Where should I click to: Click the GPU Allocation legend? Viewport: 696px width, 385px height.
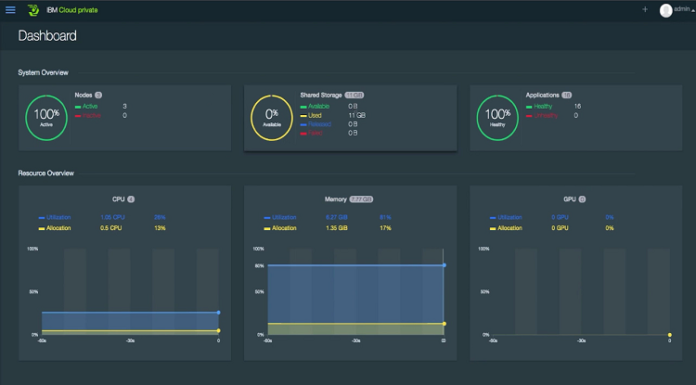coord(506,228)
